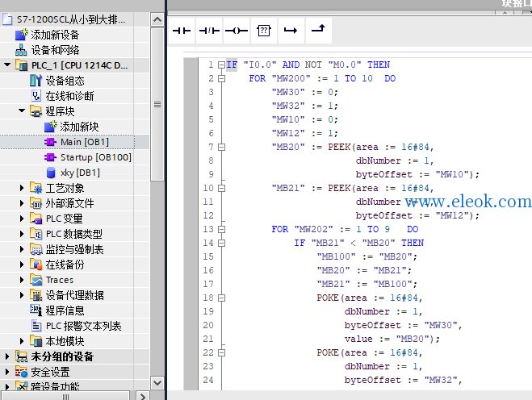
Task: Insert empty box instruction
Action: coord(264,31)
